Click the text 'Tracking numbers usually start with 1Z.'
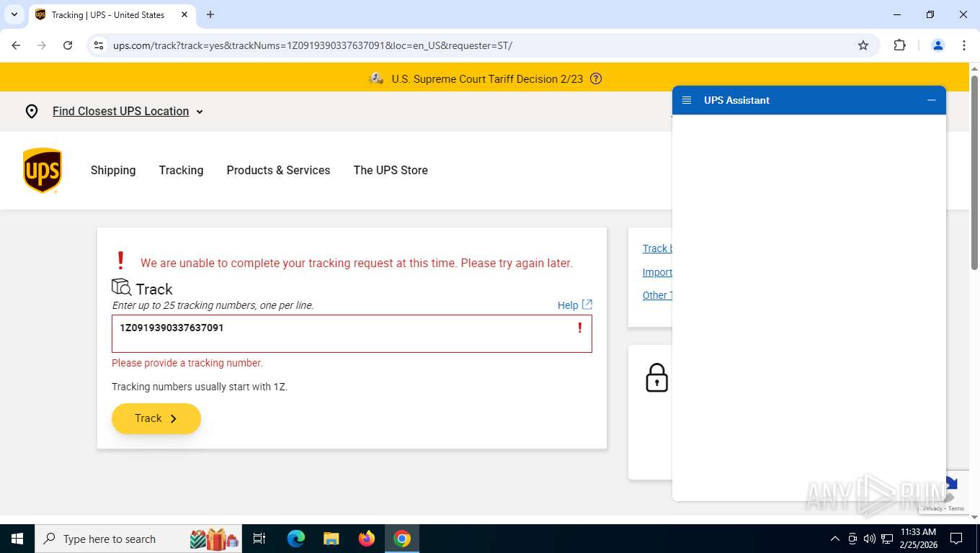The height and width of the screenshot is (553, 980). [x=200, y=387]
